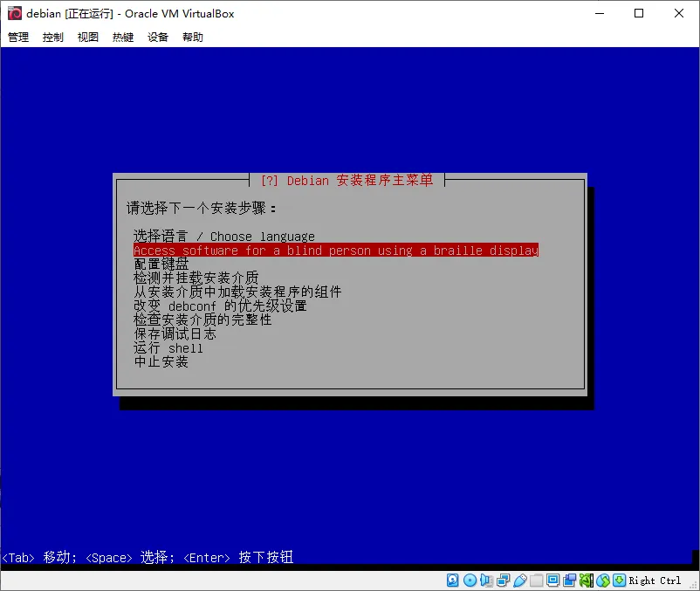Click the shared folders status icon
Viewport: 700px width, 591px height.
(x=536, y=581)
